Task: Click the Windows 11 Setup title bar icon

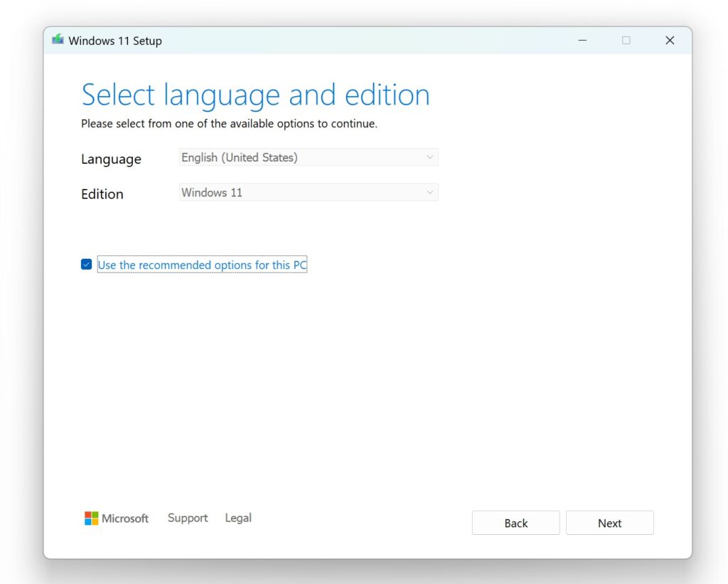Action: pos(58,40)
